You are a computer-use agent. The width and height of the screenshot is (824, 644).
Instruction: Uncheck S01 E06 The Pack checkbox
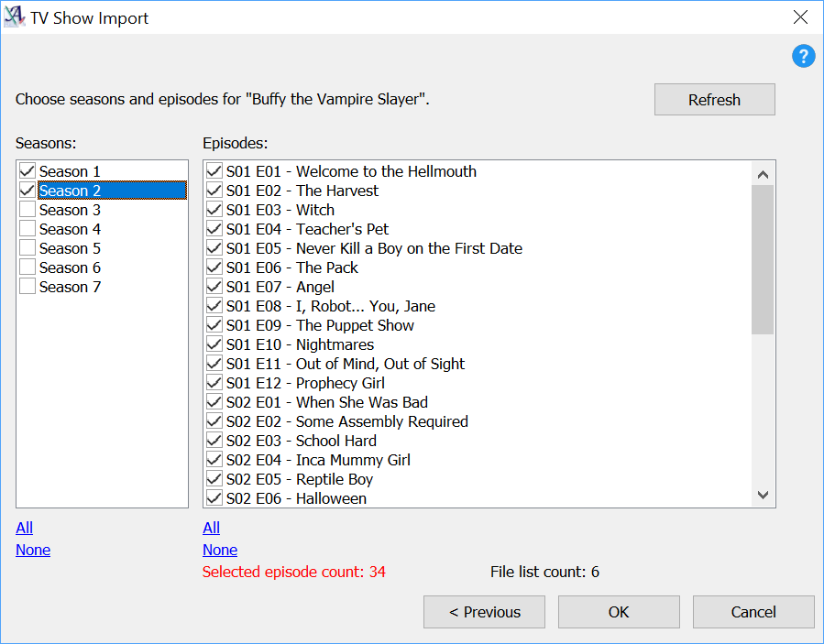214,267
